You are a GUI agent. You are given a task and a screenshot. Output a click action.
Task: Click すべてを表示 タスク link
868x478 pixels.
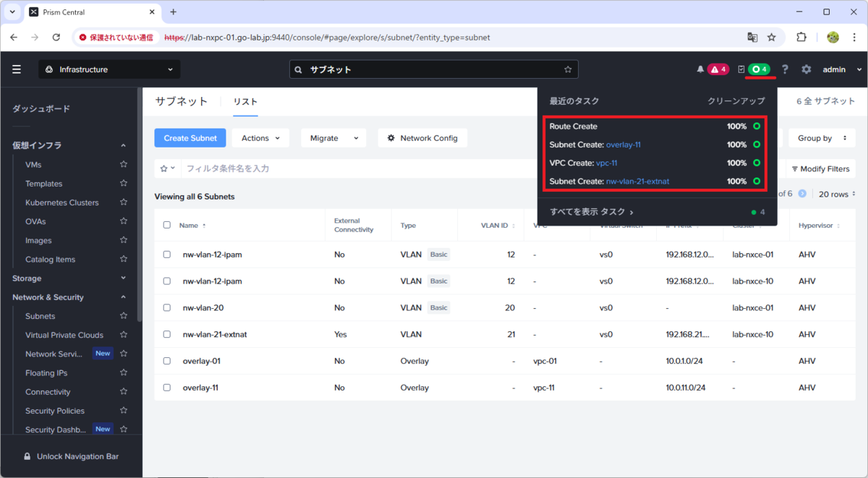(592, 212)
